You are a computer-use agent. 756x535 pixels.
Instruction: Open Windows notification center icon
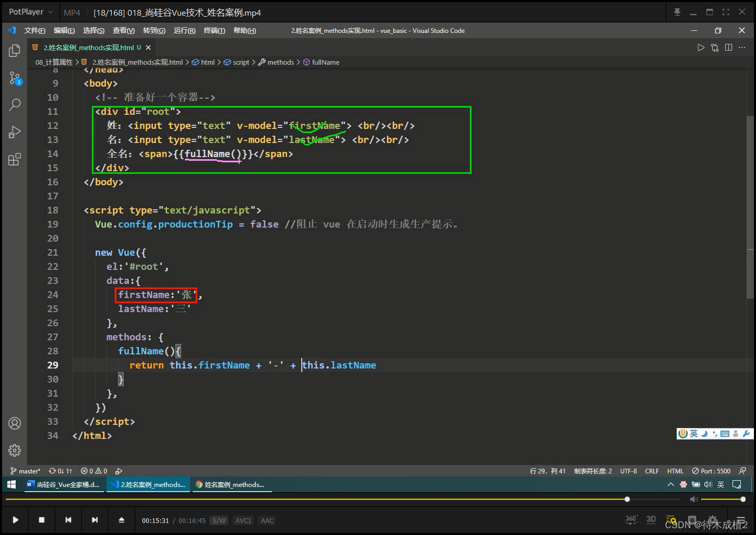737,484
